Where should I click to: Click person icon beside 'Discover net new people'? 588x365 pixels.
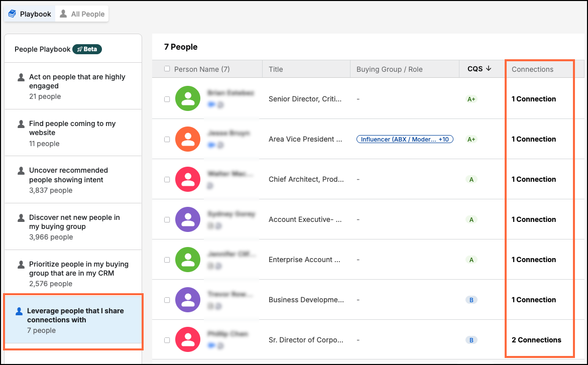[x=21, y=218]
